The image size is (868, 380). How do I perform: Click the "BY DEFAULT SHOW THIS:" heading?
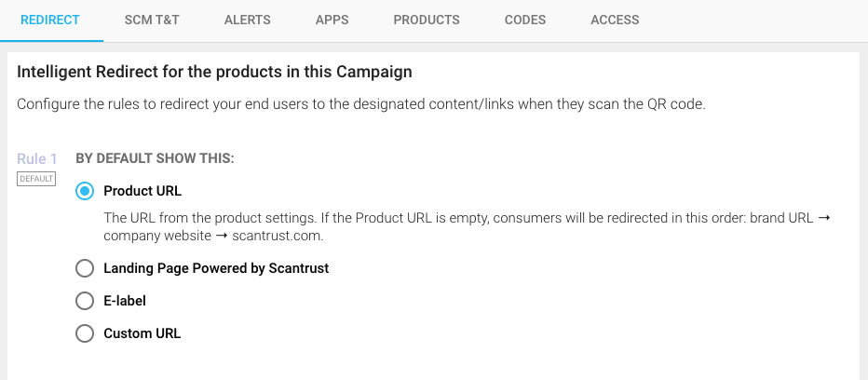155,159
